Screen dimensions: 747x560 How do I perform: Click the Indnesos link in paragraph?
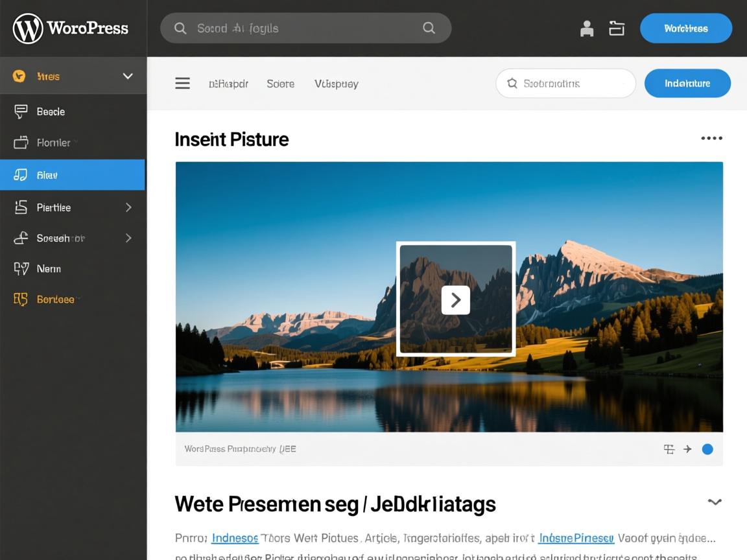tap(235, 538)
